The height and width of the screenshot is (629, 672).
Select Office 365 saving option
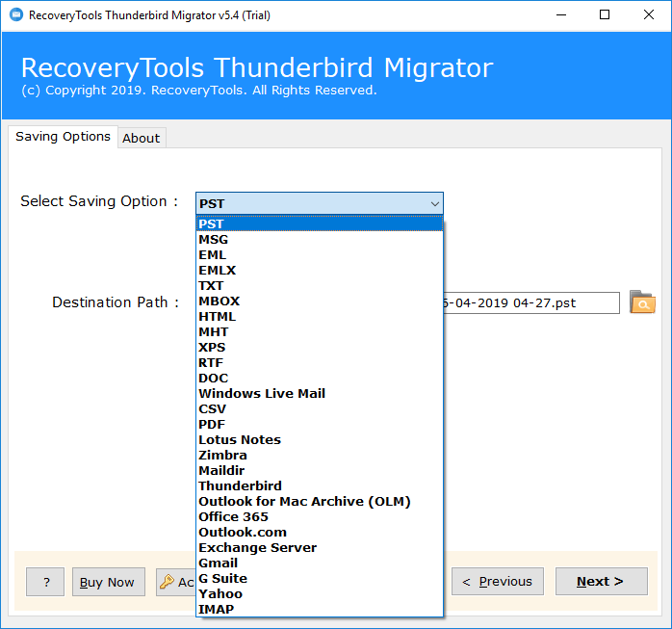pos(320,517)
